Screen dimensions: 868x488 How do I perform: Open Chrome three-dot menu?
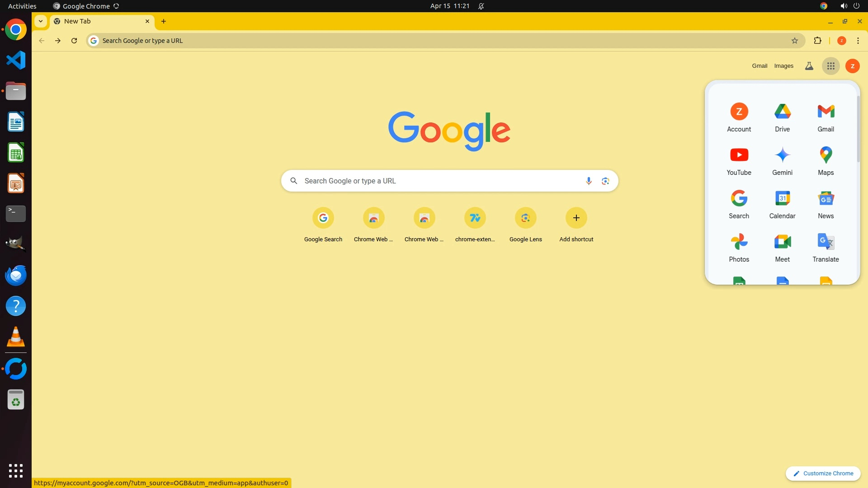[x=858, y=41]
